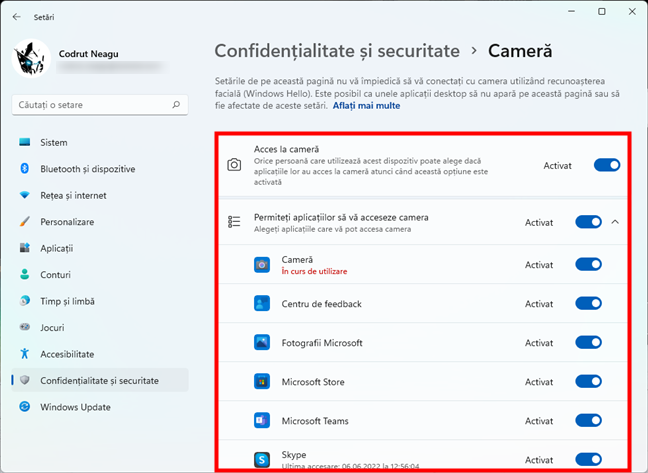Click the 'Microsoft Teams' label
The width and height of the screenshot is (648, 473).
[x=315, y=421]
